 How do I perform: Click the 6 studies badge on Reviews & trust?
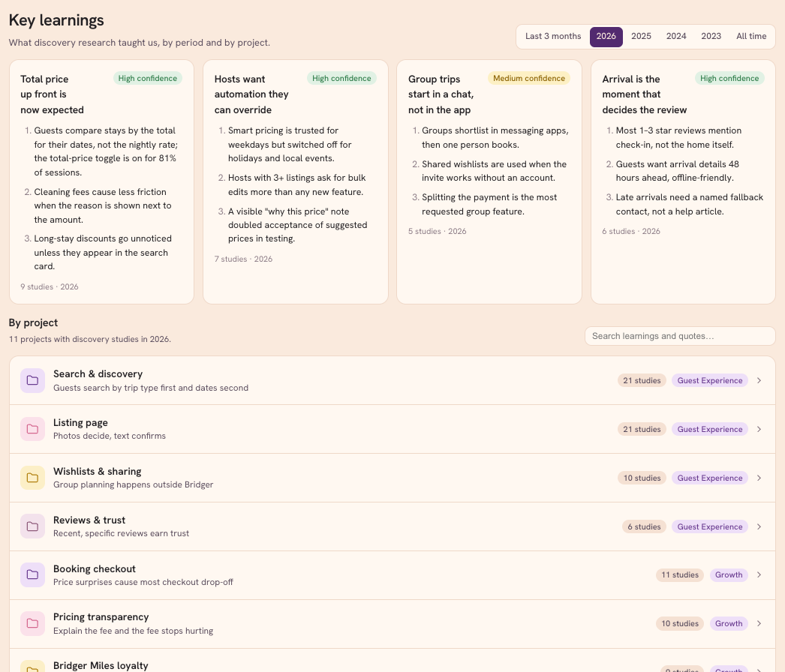click(x=645, y=527)
